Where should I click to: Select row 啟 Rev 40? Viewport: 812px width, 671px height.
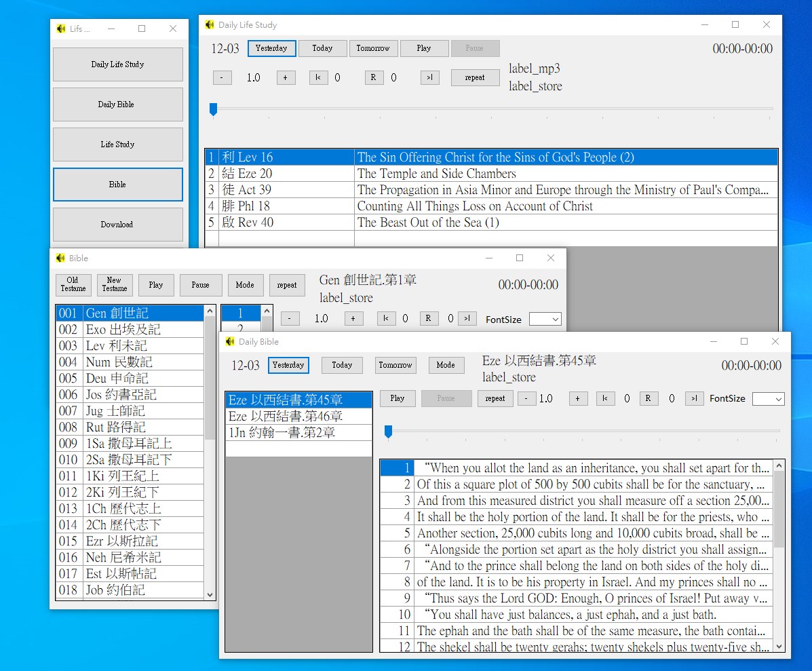(491, 222)
